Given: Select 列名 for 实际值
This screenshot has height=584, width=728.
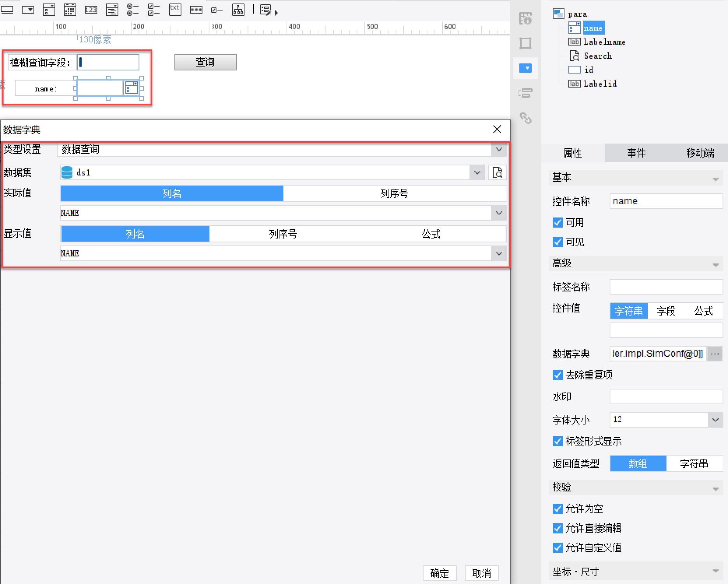Looking at the screenshot, I should coord(172,193).
